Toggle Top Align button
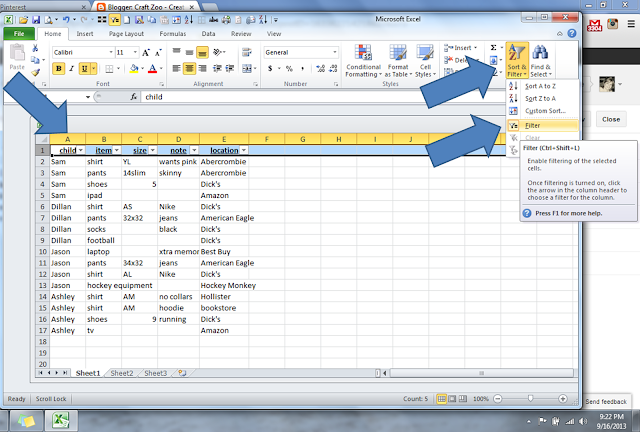640x432 pixels. (176, 52)
